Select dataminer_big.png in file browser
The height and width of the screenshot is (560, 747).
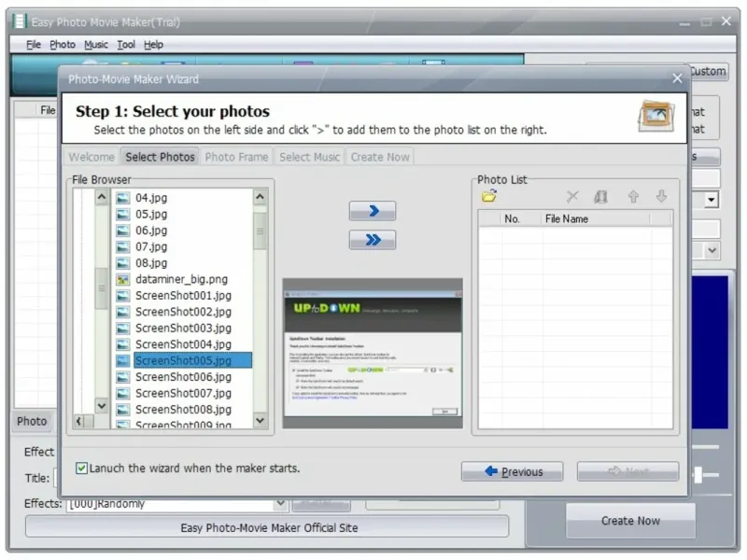click(x=181, y=279)
